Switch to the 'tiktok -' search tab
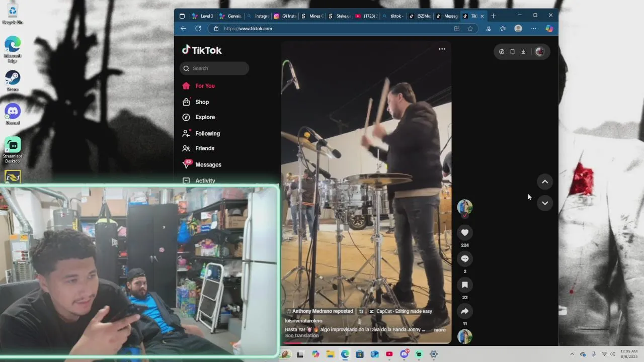The height and width of the screenshot is (362, 644). 393,16
